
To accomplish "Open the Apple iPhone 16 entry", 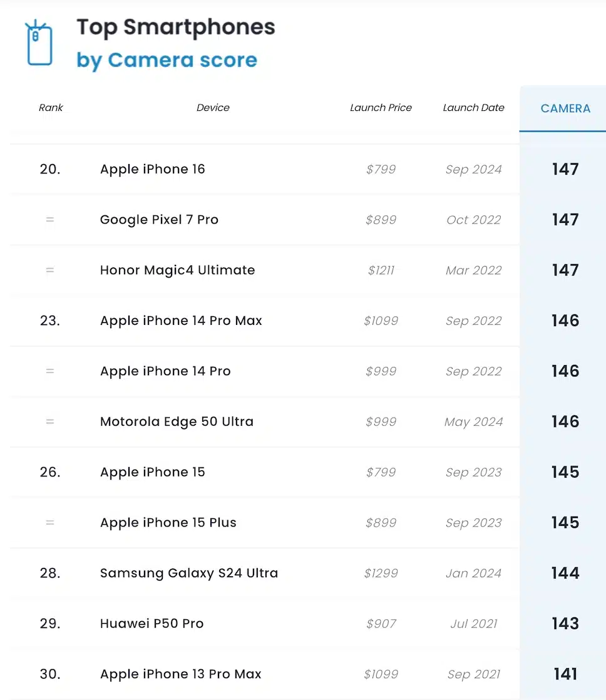I will (x=153, y=169).
